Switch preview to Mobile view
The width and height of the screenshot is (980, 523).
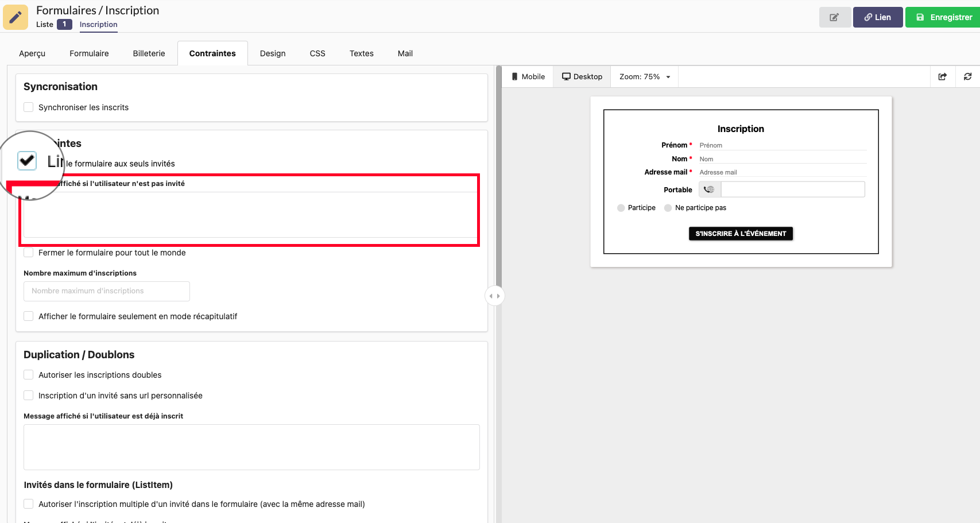(x=528, y=76)
